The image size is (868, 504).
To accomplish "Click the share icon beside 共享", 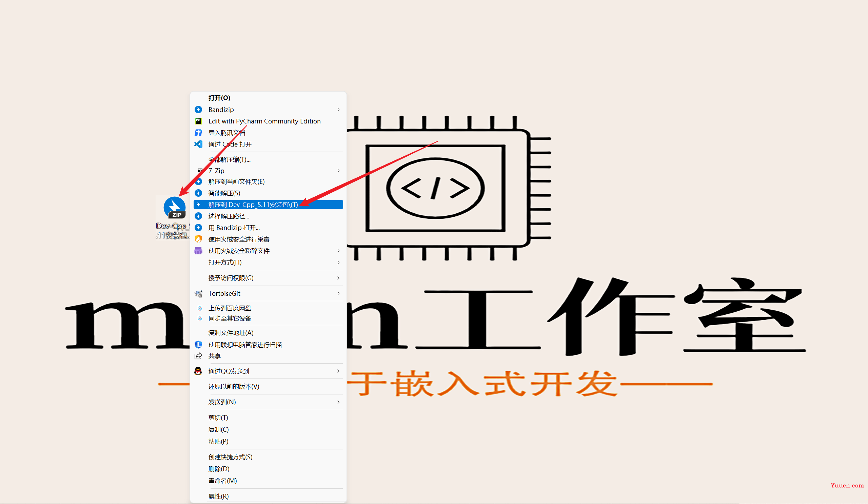I will pyautogui.click(x=198, y=356).
